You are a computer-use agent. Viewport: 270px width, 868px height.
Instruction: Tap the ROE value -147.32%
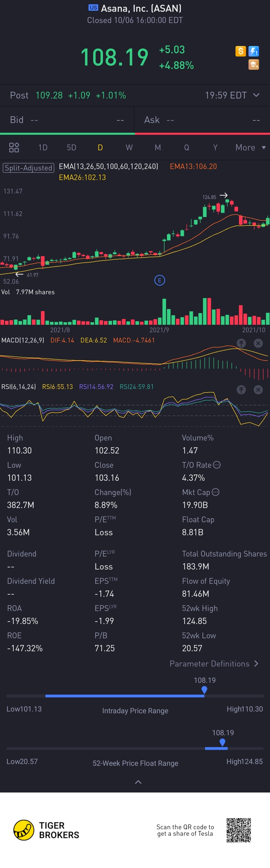pos(25,648)
